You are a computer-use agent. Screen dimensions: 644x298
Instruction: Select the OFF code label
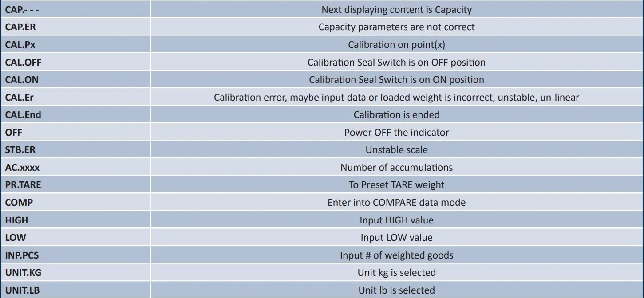point(13,132)
